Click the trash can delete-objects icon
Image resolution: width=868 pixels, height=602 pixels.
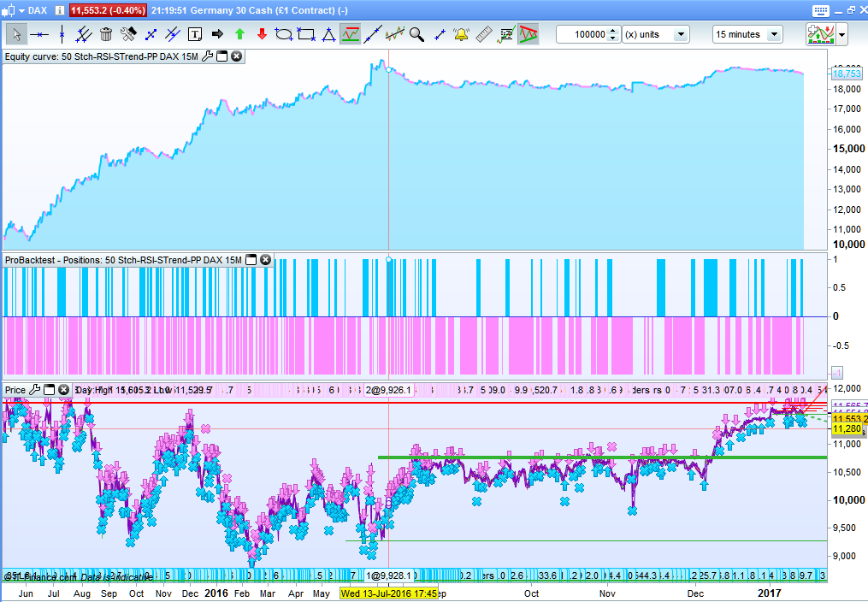click(x=106, y=34)
